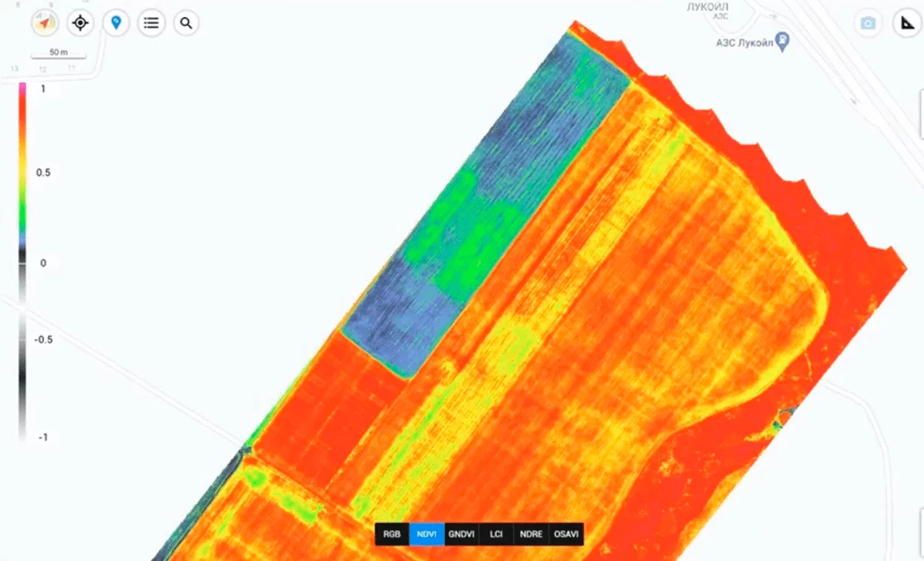This screenshot has height=561, width=924.
Task: Click the 0.5 value on the legend
Action: click(43, 173)
